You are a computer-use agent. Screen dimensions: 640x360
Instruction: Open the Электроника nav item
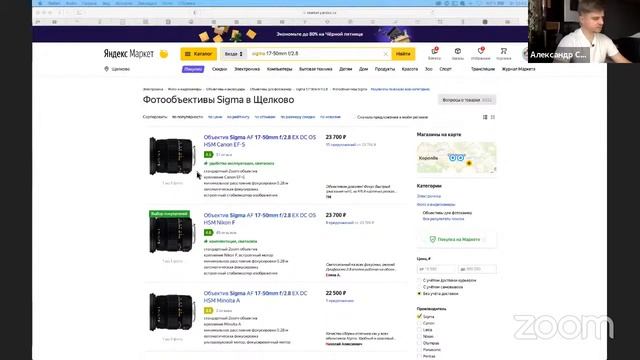247,69
